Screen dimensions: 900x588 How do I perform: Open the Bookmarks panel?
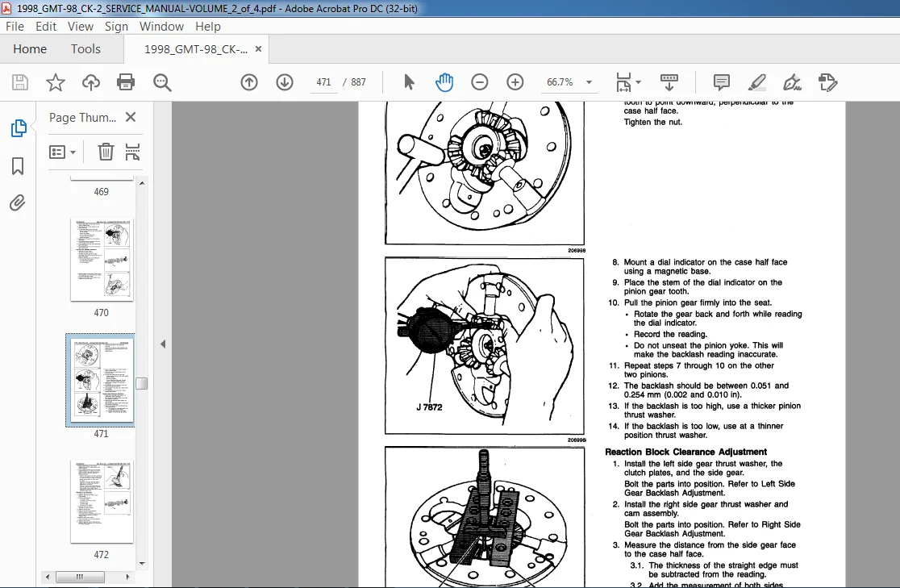(18, 166)
